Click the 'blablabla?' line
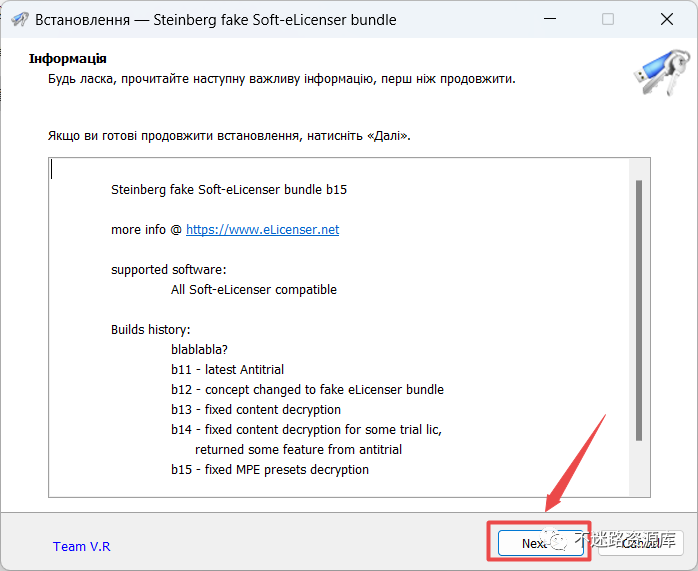 point(199,350)
